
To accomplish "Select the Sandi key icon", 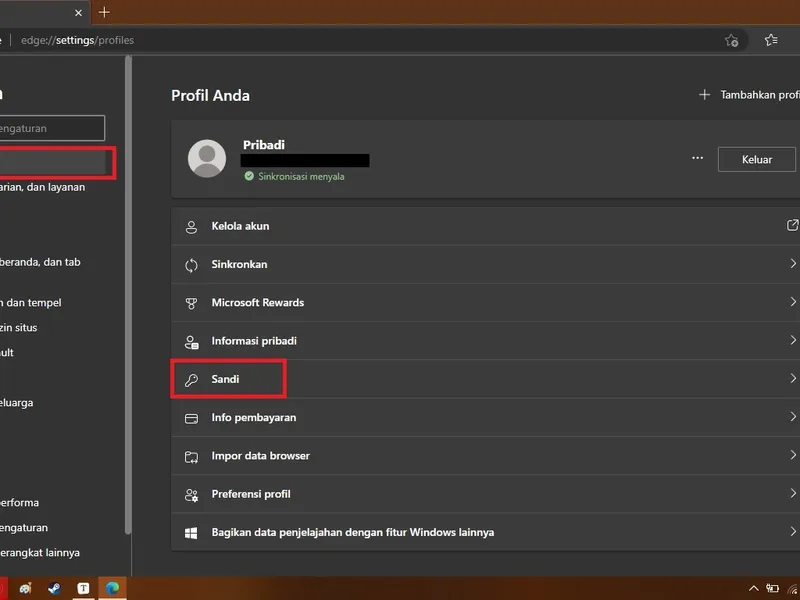I will coord(190,379).
